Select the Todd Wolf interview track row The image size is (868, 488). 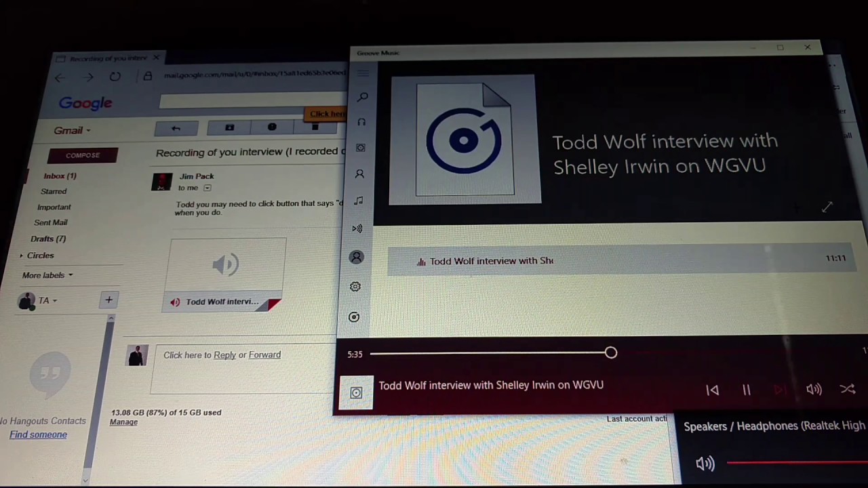pos(621,260)
